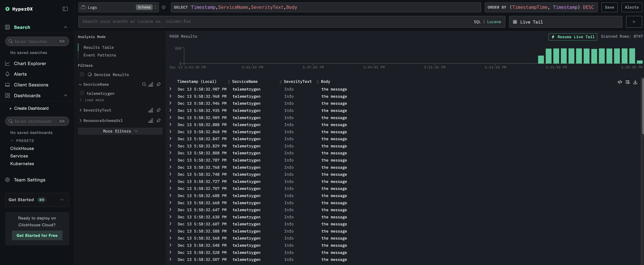Viewport: 644px width, 265px height.
Task: Run search with the play button
Action: coord(634,22)
